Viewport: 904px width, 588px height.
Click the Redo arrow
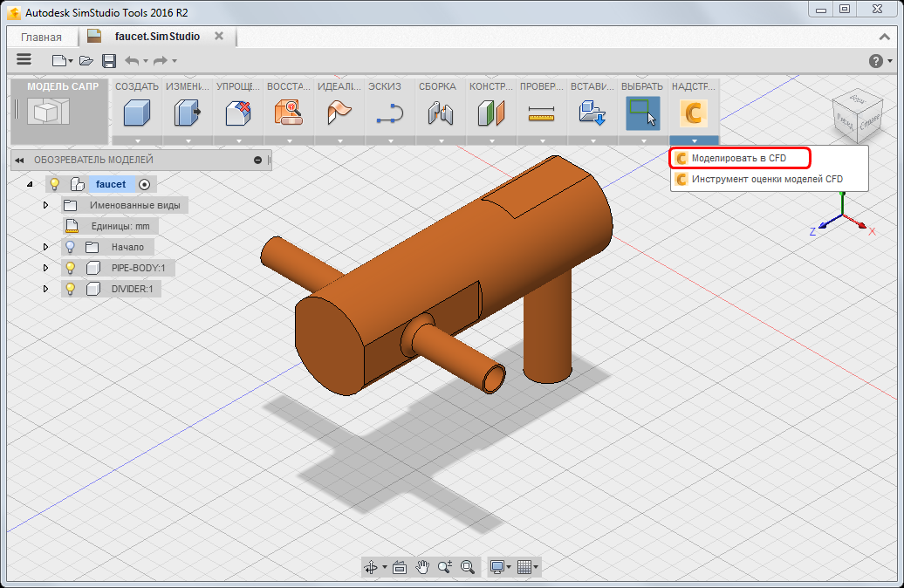(x=161, y=60)
